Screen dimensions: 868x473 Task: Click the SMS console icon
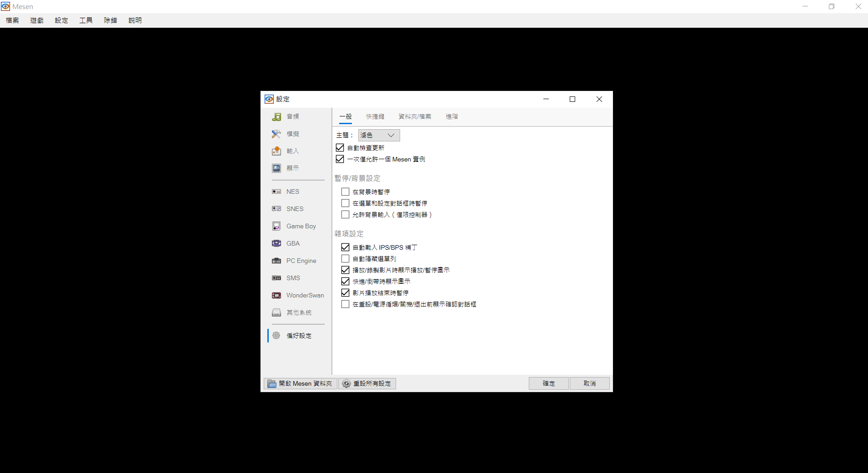point(276,278)
